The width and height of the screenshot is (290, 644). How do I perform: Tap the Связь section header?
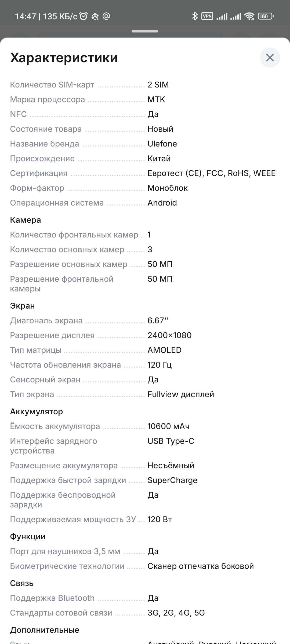[x=22, y=583]
